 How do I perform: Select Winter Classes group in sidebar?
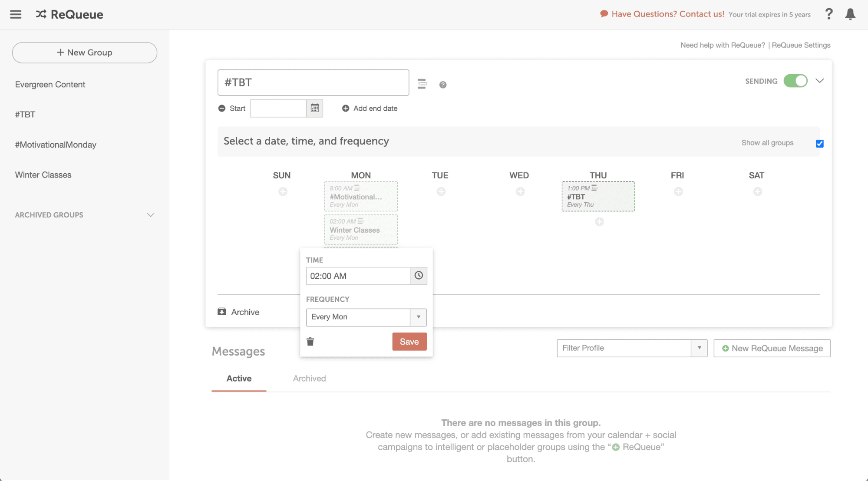tap(43, 175)
